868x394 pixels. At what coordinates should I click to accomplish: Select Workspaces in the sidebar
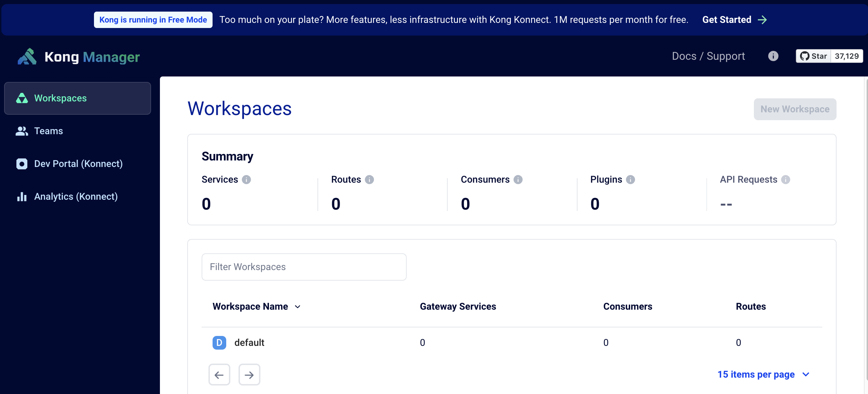60,98
